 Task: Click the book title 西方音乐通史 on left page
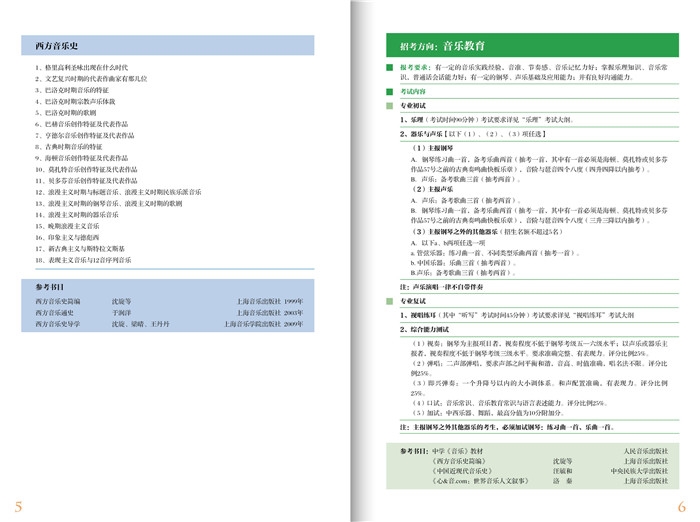(56, 312)
